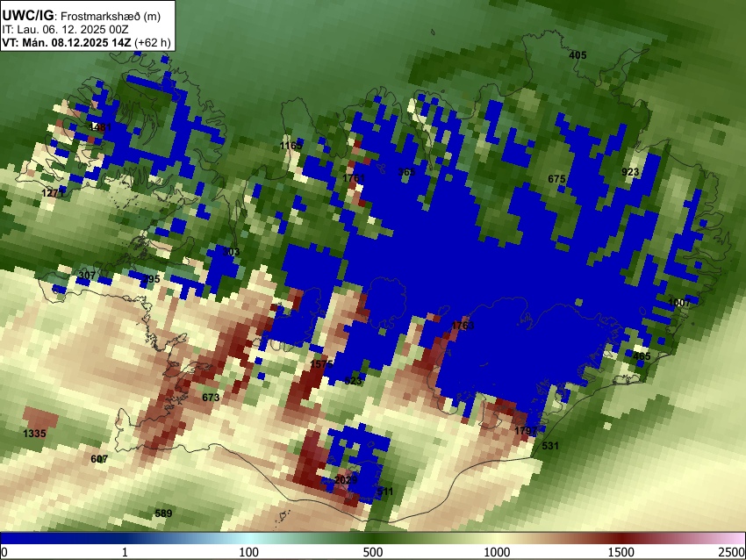Click the map value 1165
This screenshot has height=560, width=746.
291,146
